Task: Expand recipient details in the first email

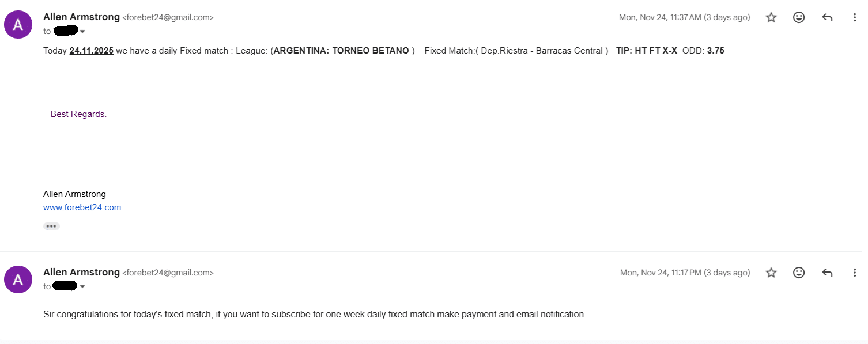Action: [x=82, y=31]
